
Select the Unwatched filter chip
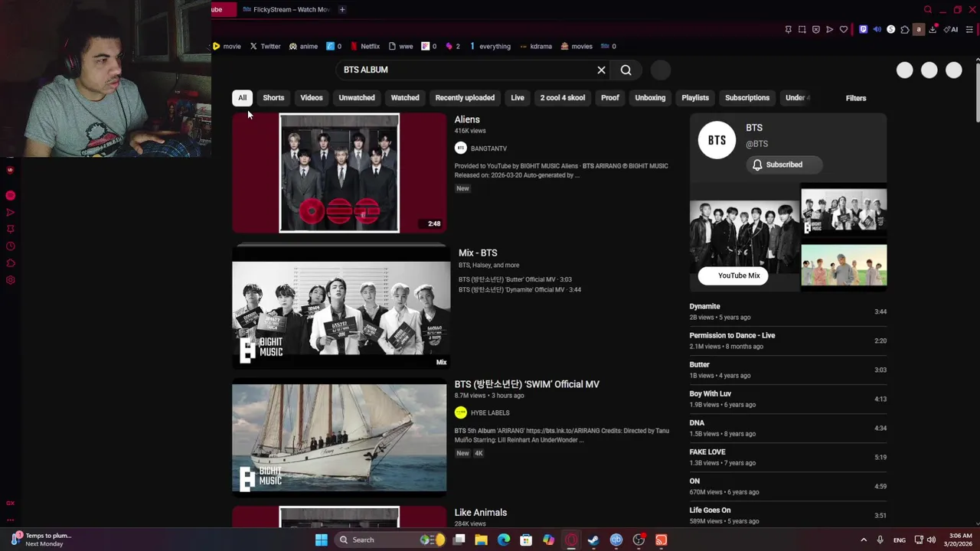(x=357, y=98)
